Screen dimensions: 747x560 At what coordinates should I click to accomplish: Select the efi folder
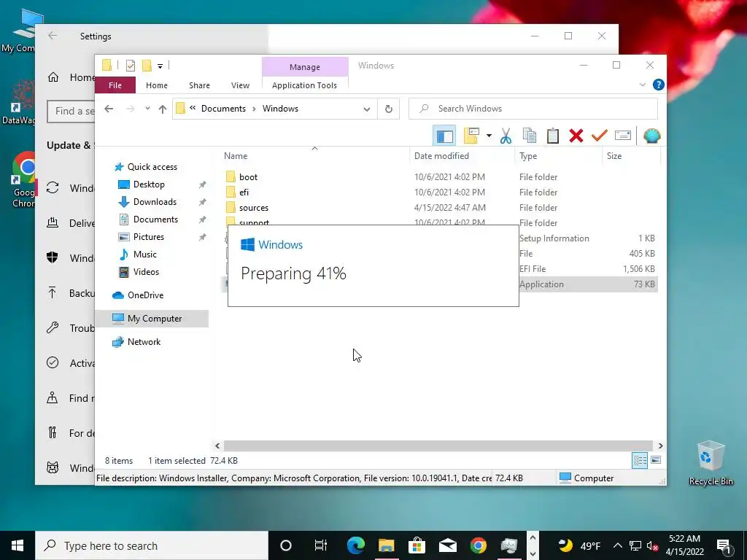coord(244,192)
